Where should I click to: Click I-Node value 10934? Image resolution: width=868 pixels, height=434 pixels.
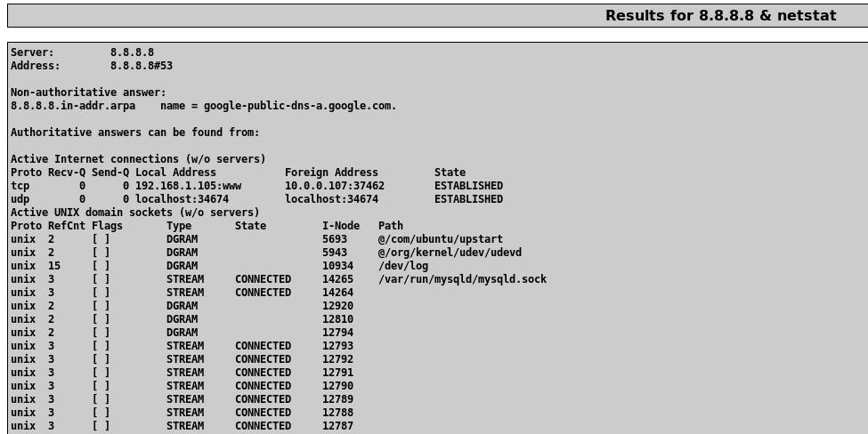pyautogui.click(x=338, y=266)
